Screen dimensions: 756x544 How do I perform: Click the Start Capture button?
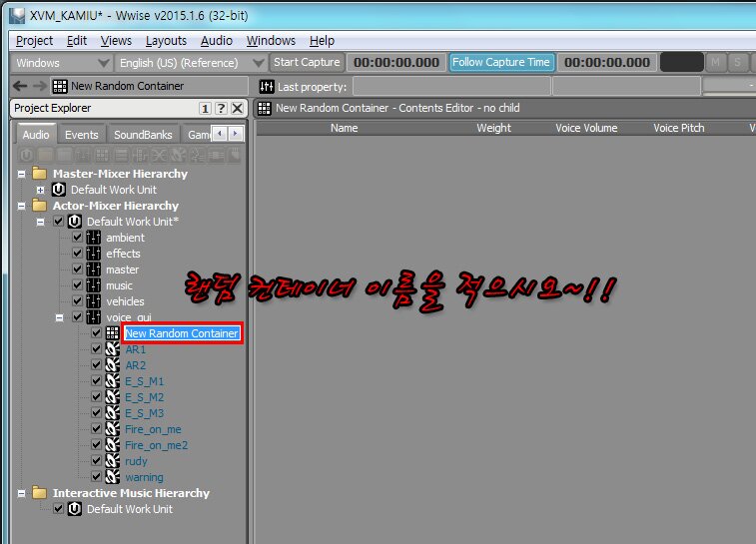click(307, 62)
